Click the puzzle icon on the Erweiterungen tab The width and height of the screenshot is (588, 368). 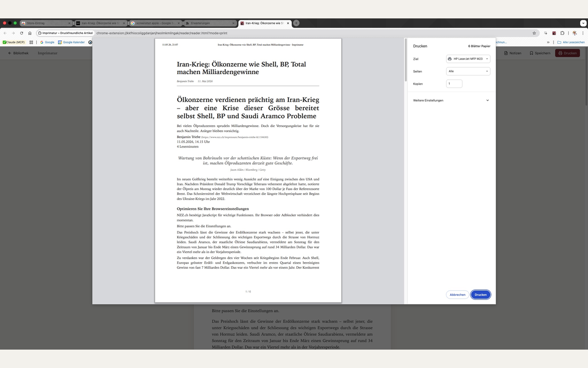[187, 23]
